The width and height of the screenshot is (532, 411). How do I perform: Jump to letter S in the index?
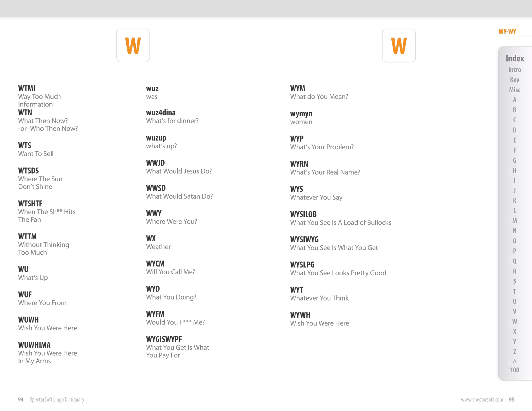point(514,281)
